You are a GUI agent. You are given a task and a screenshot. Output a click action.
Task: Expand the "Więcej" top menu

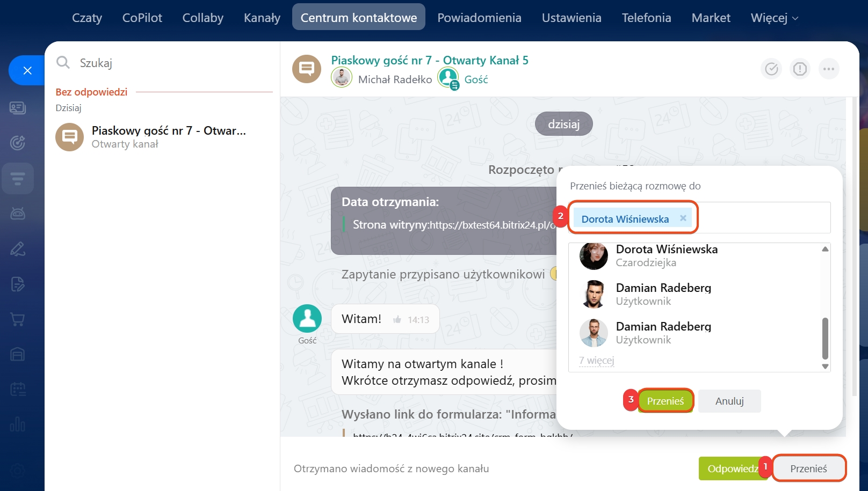(x=774, y=18)
